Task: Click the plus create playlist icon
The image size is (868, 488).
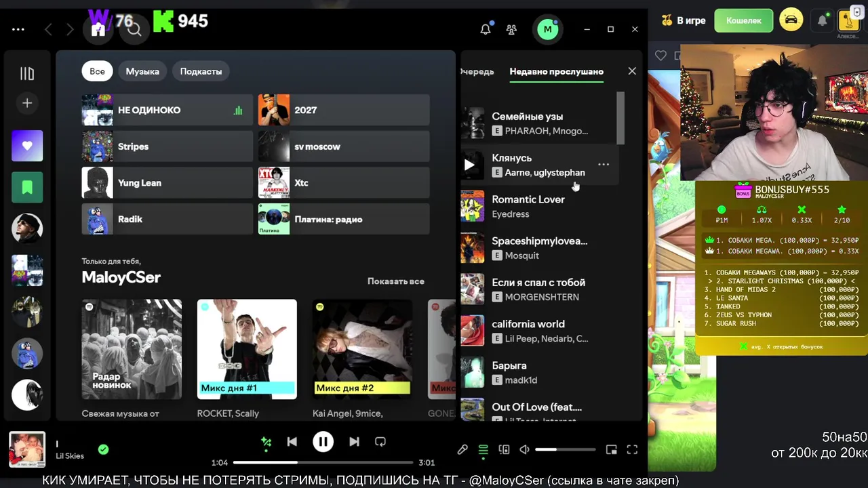Action: pos(27,103)
